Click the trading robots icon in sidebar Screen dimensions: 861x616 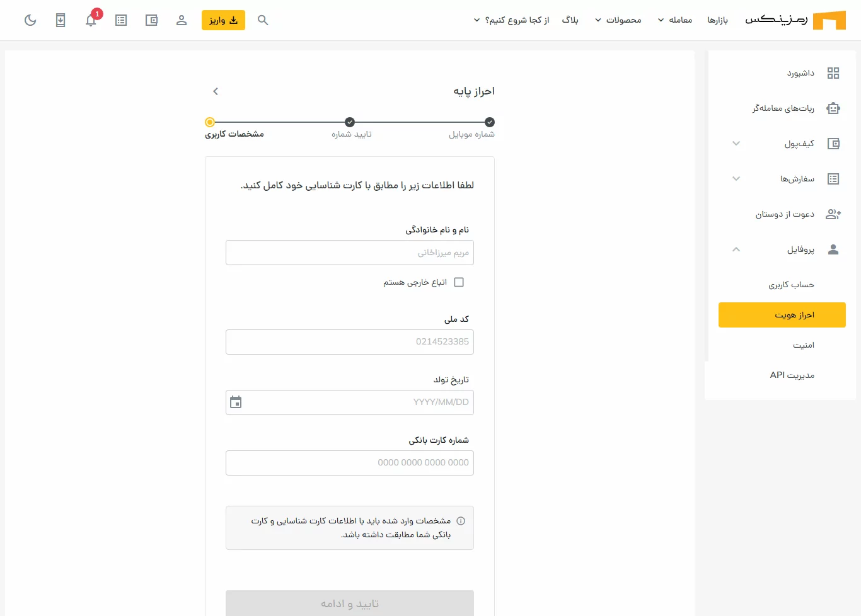pos(833,108)
